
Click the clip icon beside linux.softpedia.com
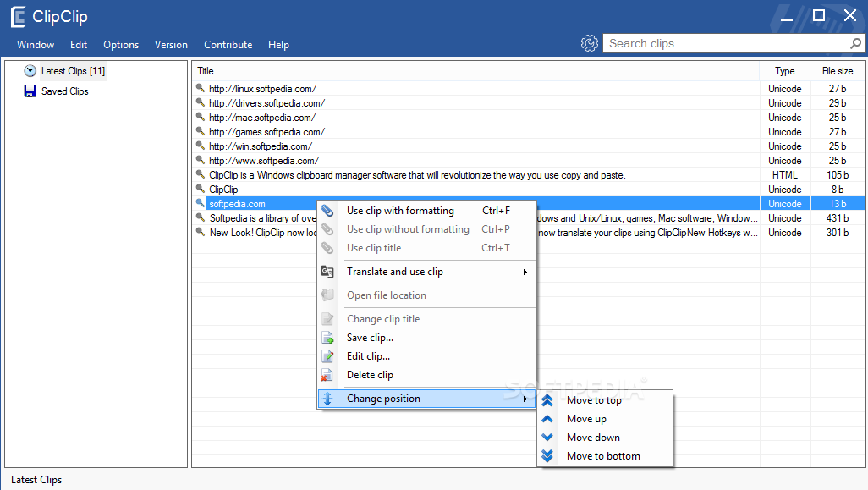201,88
